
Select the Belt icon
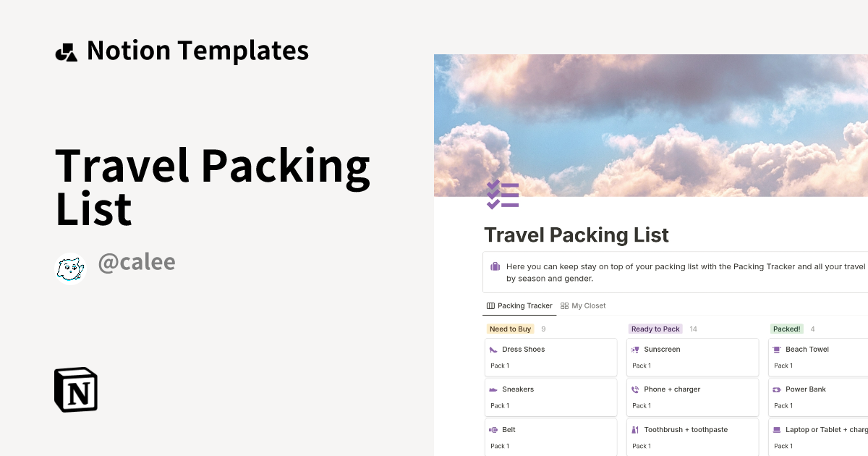click(x=493, y=429)
